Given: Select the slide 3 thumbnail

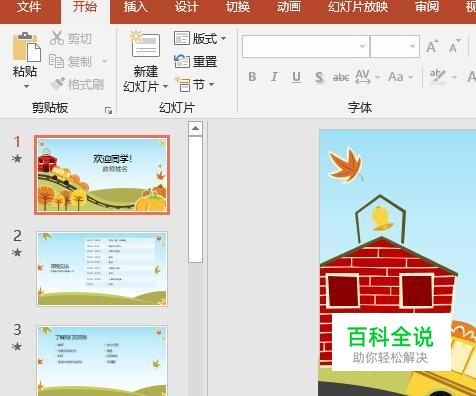Looking at the screenshot, I should [102, 361].
